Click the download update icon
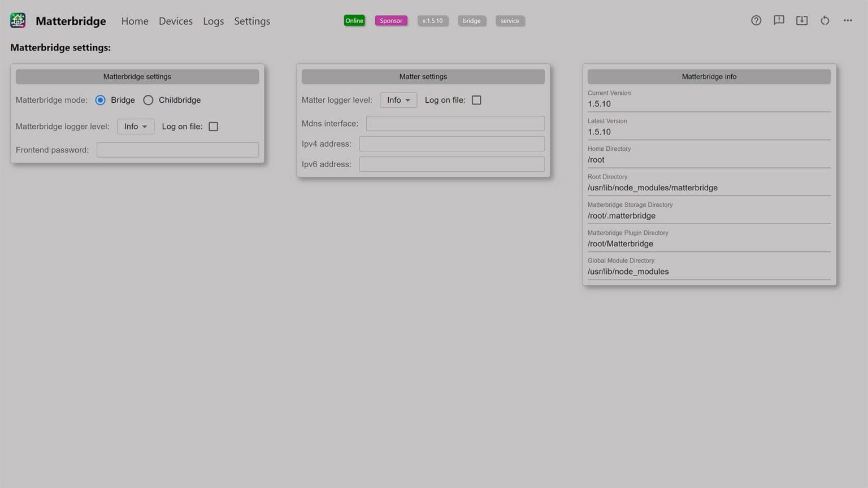Screen dimensions: 868x488 pos(801,20)
